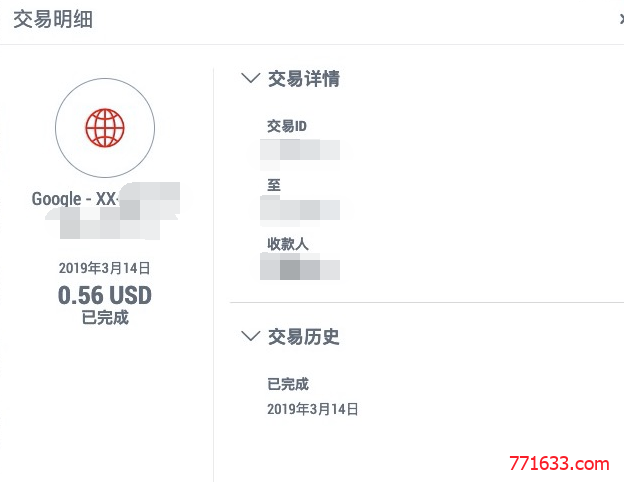This screenshot has width=624, height=482.
Task: Click the date above the 0.56 USD amount
Action: 104,268
